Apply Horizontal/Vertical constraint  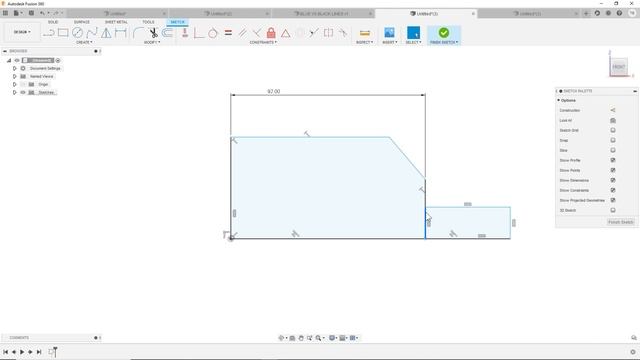coord(185,33)
